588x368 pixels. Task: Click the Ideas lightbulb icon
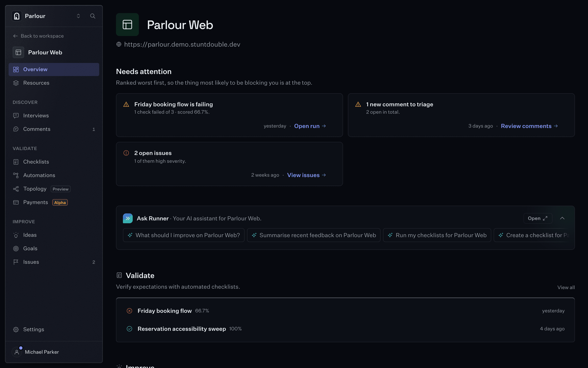pyautogui.click(x=16, y=235)
